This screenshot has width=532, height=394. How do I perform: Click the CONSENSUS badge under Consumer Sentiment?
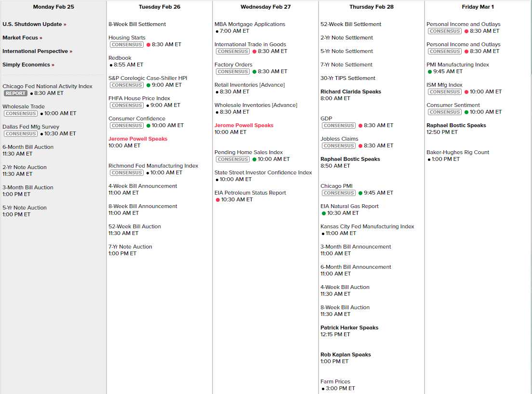[x=445, y=112]
